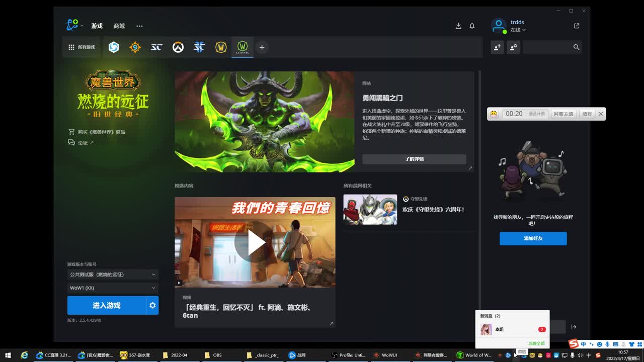Collapse the social panel arrow
This screenshot has height=362, width=644.
pyautogui.click(x=574, y=327)
